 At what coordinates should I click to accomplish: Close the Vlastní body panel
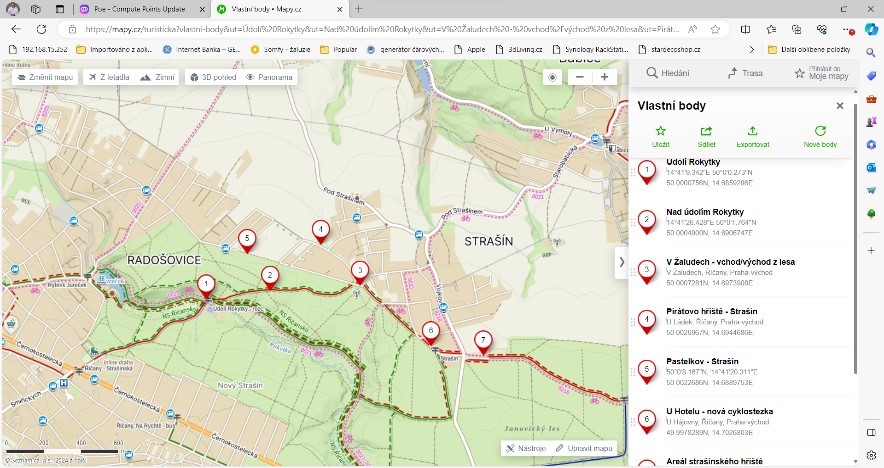[x=840, y=105]
